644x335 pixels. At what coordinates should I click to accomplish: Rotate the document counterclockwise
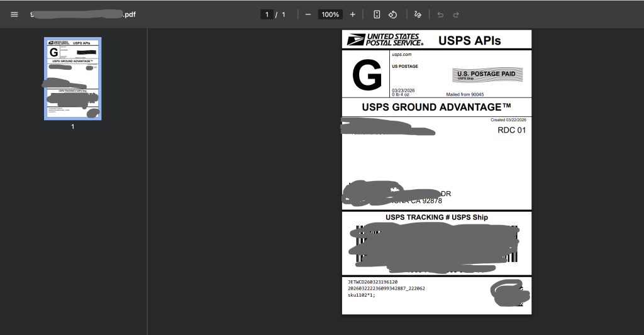coord(392,14)
